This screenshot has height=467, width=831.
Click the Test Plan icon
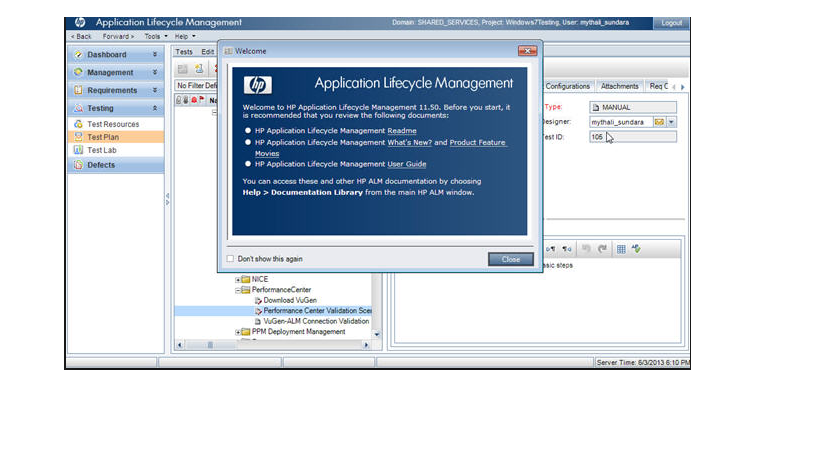click(x=78, y=137)
